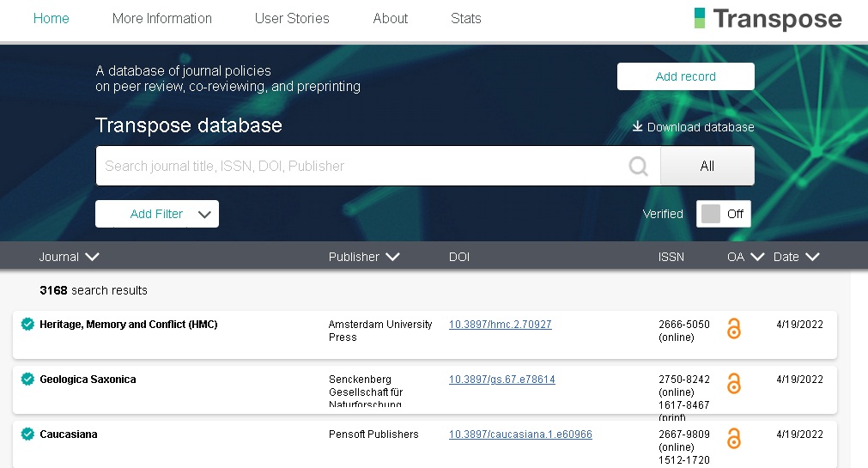The height and width of the screenshot is (468, 868).
Task: Click the DOI column header
Action: tap(459, 257)
